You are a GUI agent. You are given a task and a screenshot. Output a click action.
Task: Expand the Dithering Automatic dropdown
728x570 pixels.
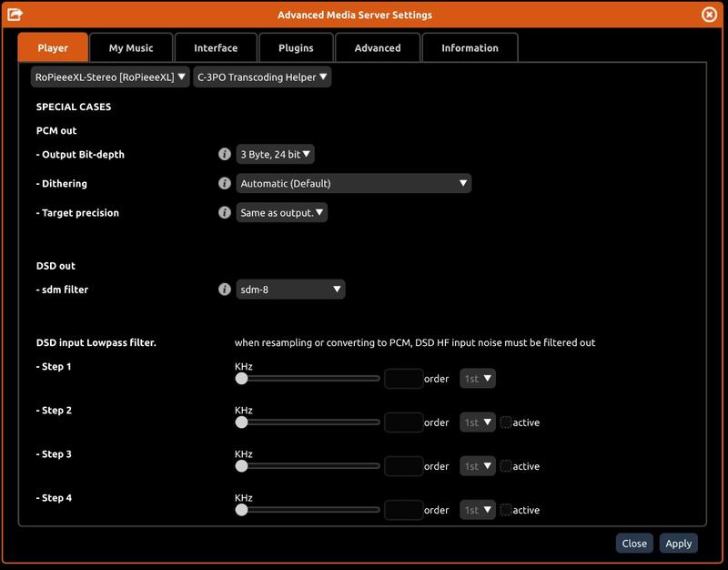click(x=353, y=184)
